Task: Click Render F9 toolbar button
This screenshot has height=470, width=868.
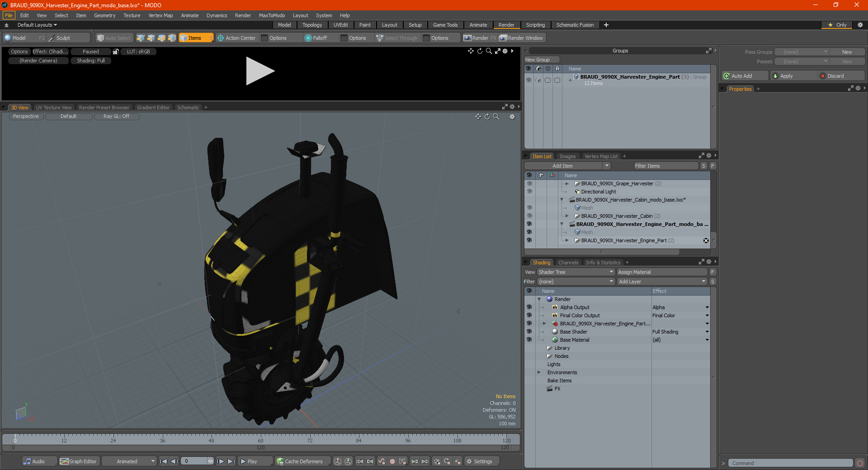Action: point(480,38)
